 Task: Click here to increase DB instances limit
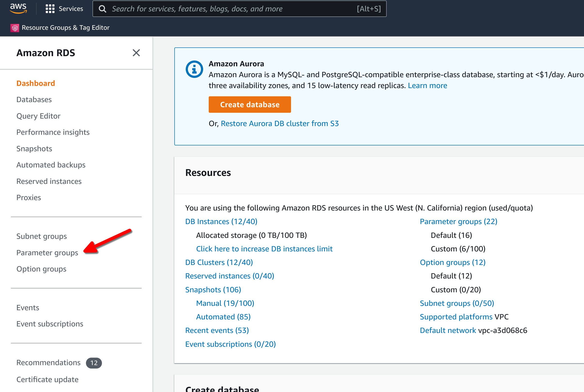pos(264,249)
